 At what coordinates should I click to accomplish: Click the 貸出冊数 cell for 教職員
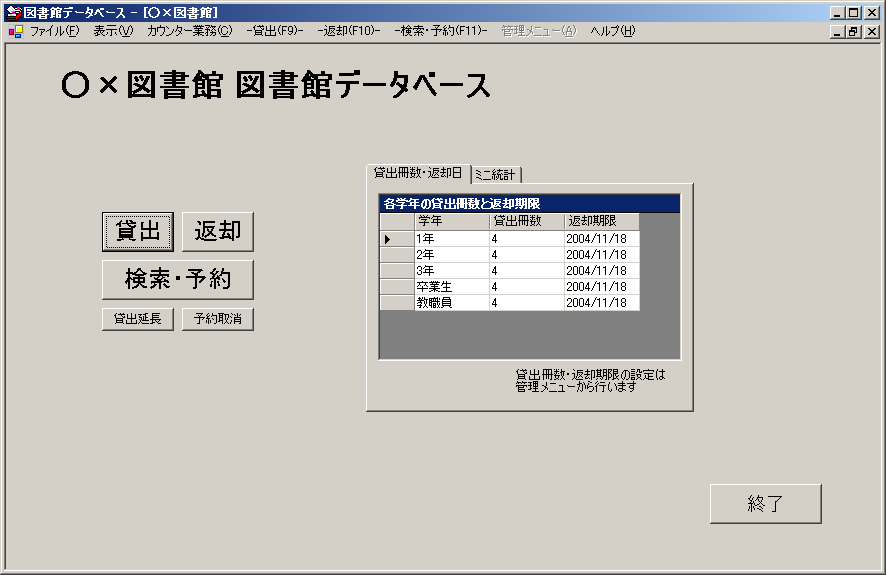526,302
